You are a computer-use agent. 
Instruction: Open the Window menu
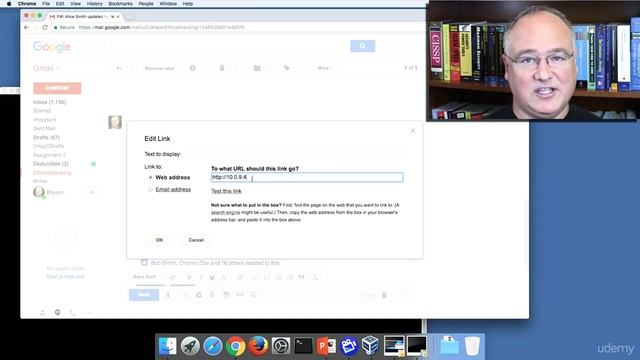pyautogui.click(x=168, y=4)
